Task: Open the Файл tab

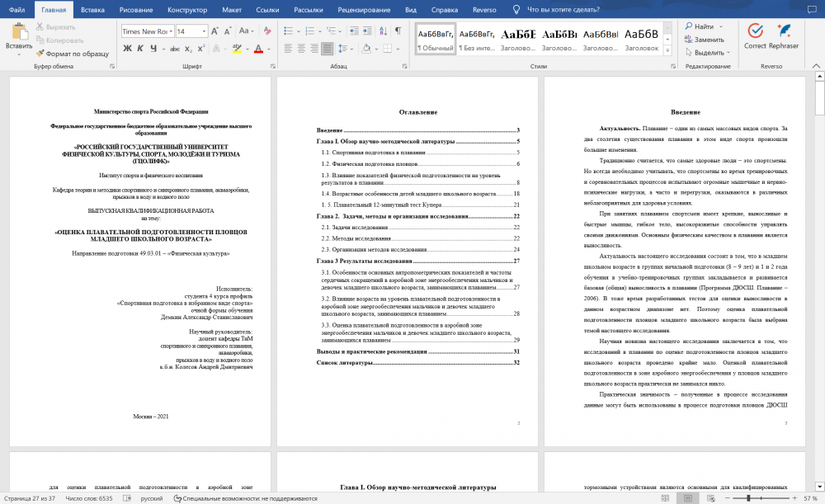Action: tap(16, 9)
